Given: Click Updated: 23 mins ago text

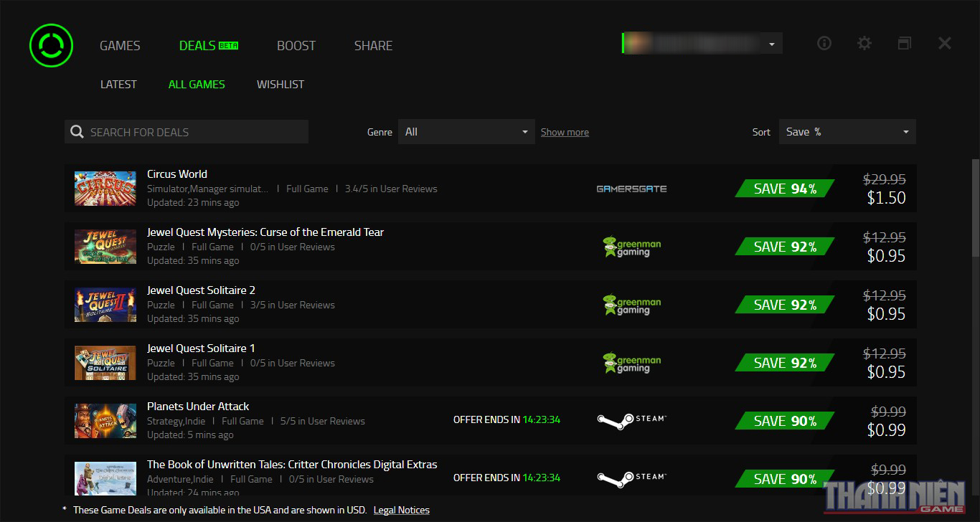Looking at the screenshot, I should [193, 202].
